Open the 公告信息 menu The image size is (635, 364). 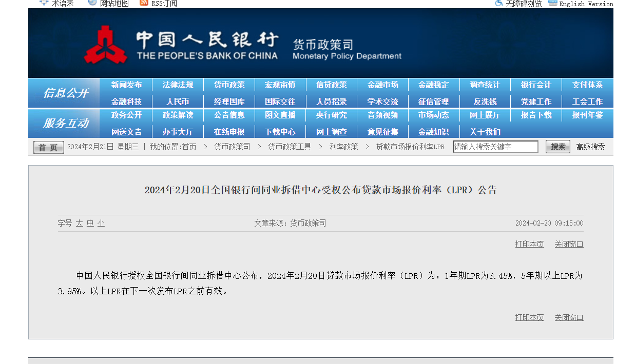pyautogui.click(x=229, y=115)
